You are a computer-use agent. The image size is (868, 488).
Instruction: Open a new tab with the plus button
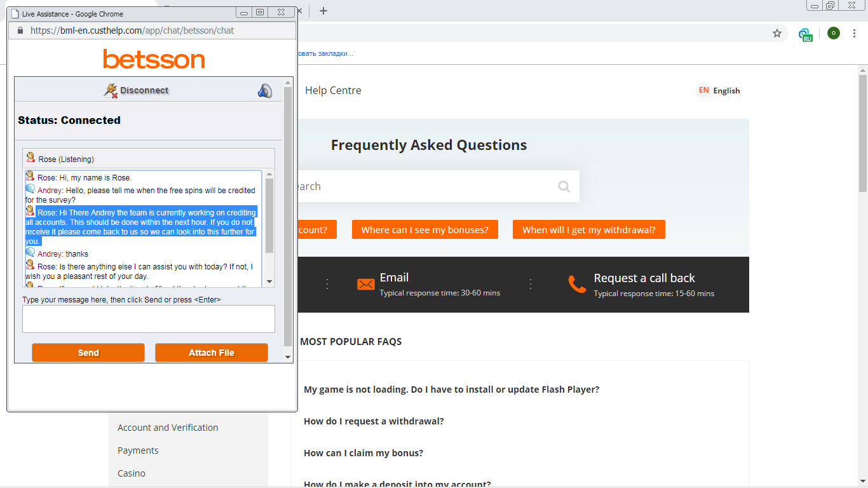click(323, 10)
